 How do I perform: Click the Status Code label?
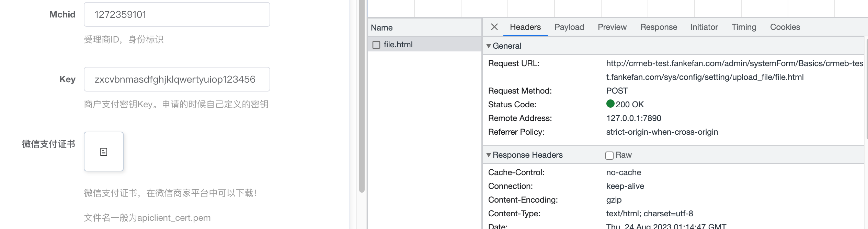512,105
